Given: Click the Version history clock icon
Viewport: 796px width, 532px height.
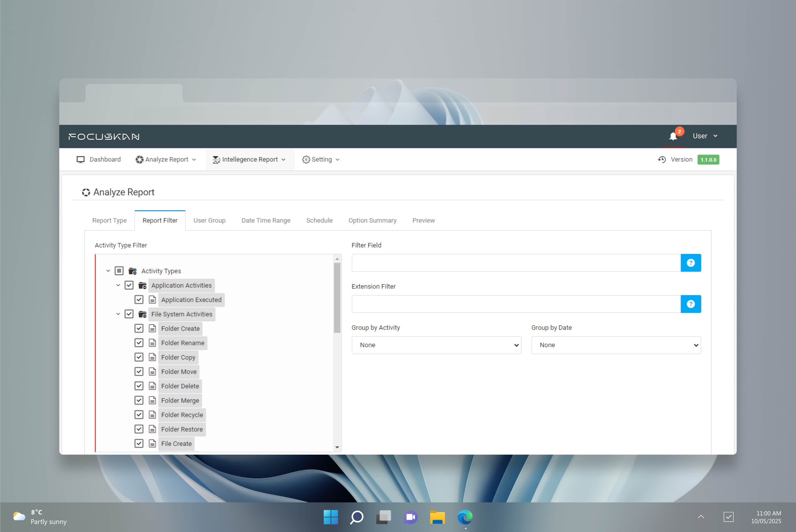Looking at the screenshot, I should (662, 159).
